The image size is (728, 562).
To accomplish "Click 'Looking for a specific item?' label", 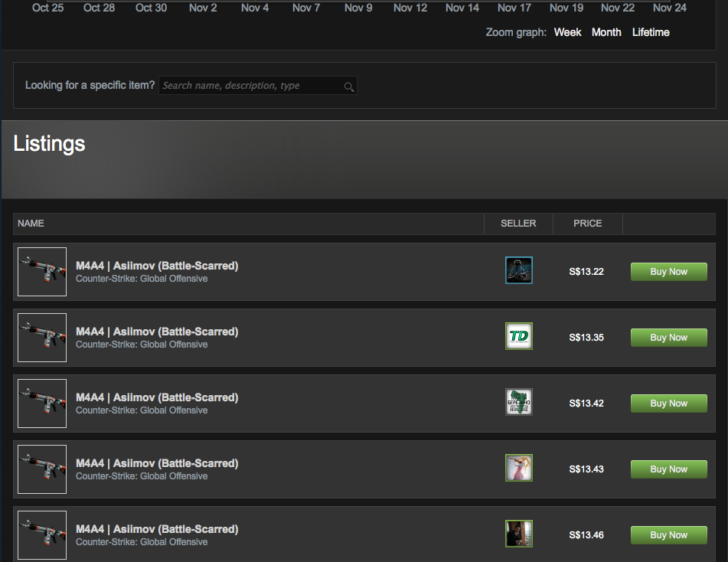I will click(90, 86).
